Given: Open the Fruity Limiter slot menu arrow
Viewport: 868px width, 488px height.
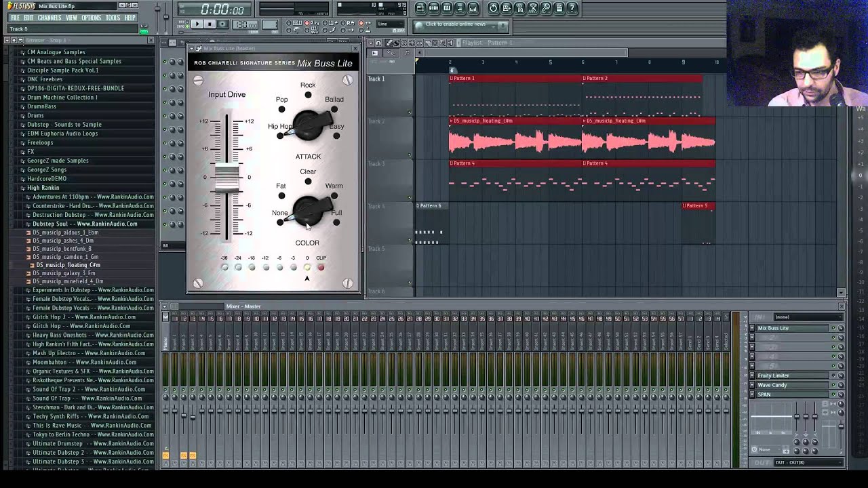Looking at the screenshot, I should tap(752, 375).
